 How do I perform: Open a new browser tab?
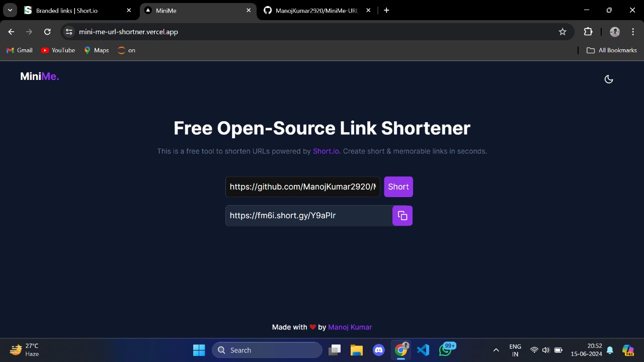point(386,11)
